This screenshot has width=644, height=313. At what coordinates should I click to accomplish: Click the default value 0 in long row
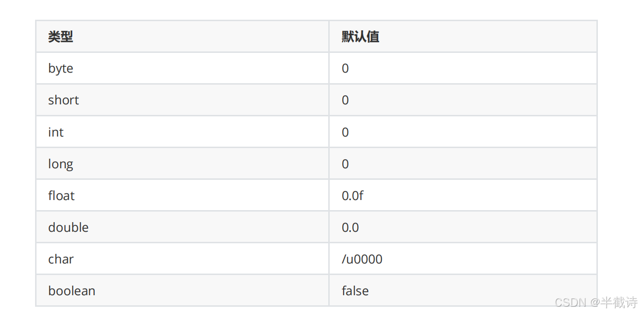(345, 164)
